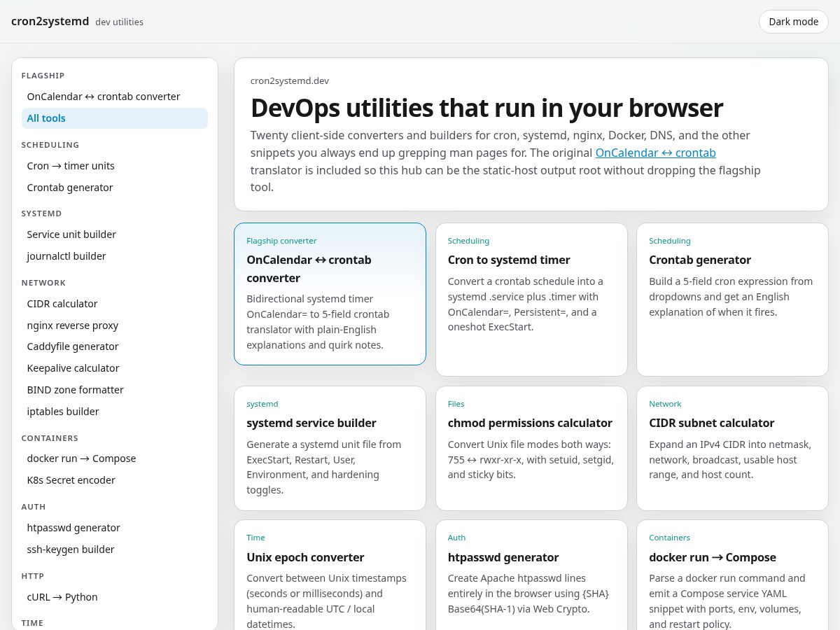Screen dimensions: 840x630
Task: Open the Cron to systemd timer card
Action: (x=531, y=300)
